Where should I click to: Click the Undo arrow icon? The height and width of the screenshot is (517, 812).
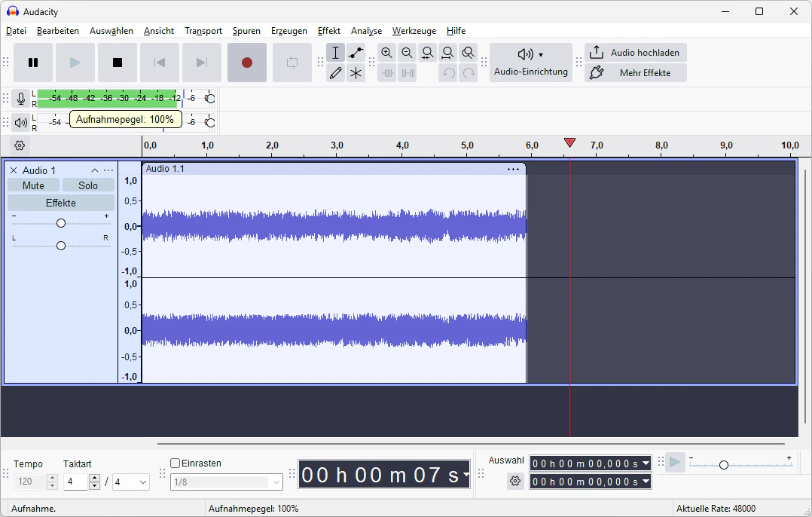click(x=448, y=73)
